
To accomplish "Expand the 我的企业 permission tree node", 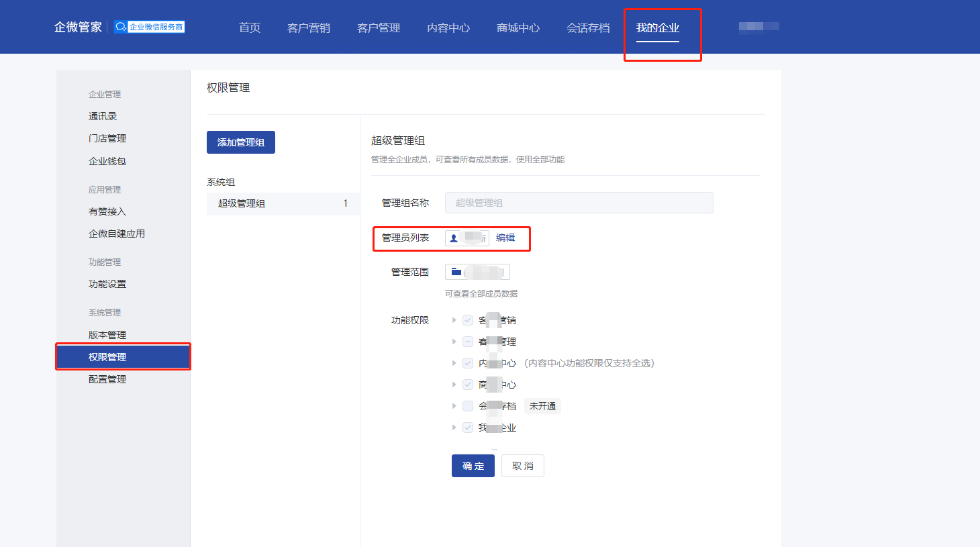I will (x=454, y=428).
